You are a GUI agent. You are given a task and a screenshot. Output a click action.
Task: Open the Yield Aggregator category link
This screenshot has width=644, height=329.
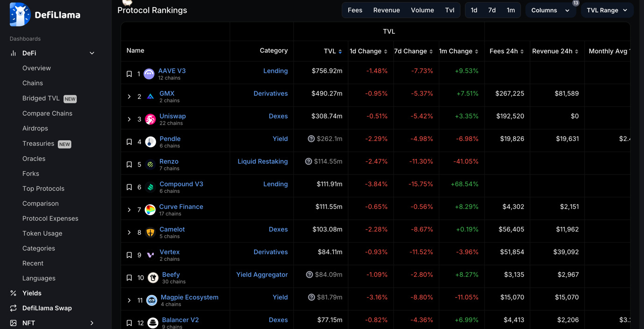tap(262, 275)
